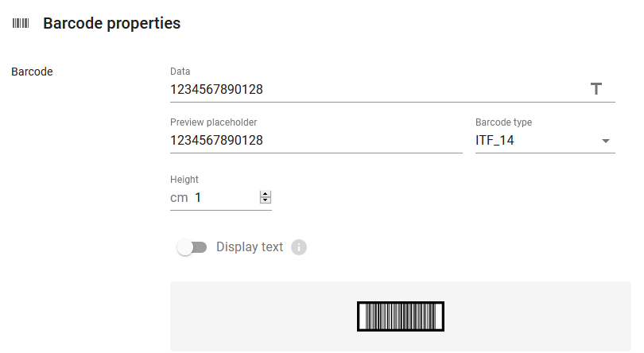Click the Barcode type label
The image size is (644, 353).
pos(503,122)
